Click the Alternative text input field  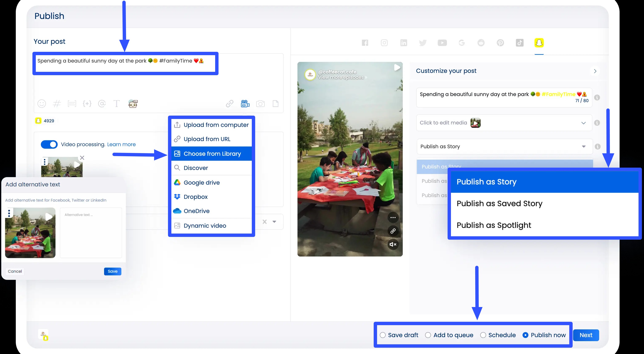(91, 232)
